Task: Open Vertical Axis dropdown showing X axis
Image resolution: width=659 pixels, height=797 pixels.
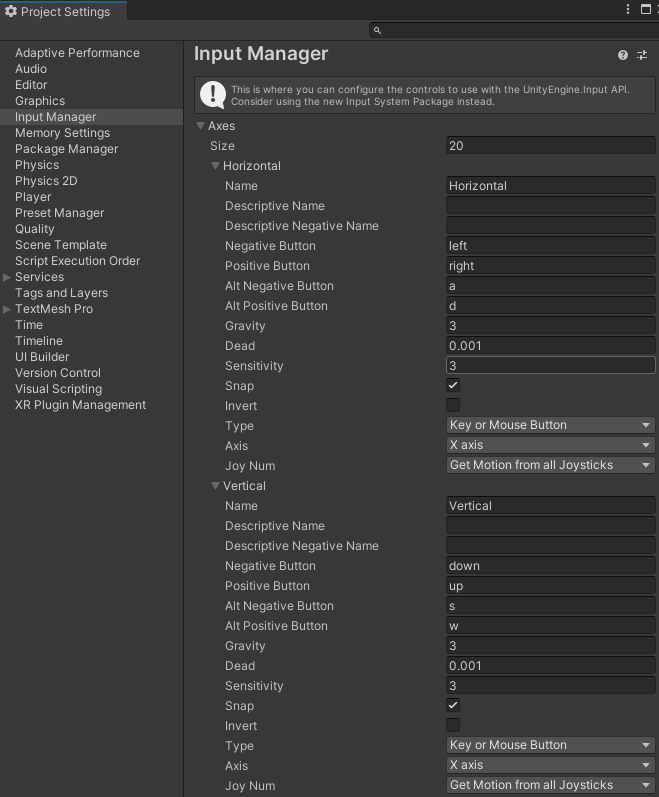Action: pyautogui.click(x=550, y=765)
